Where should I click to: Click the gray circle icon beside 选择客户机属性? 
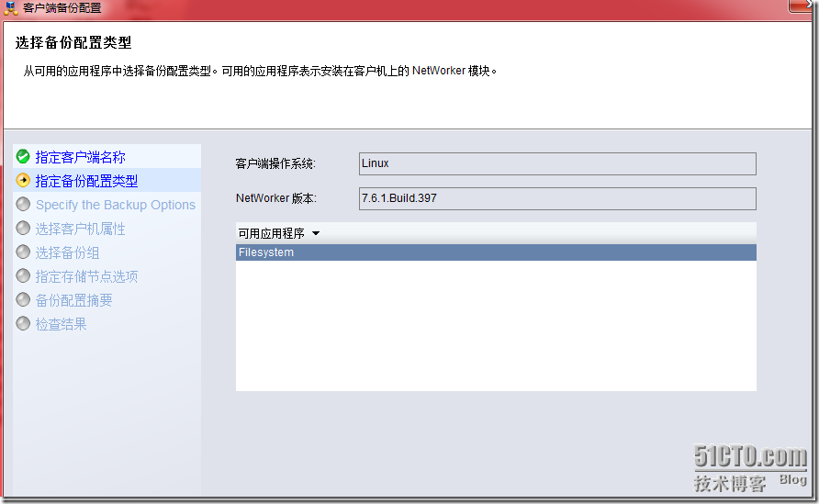[23, 229]
